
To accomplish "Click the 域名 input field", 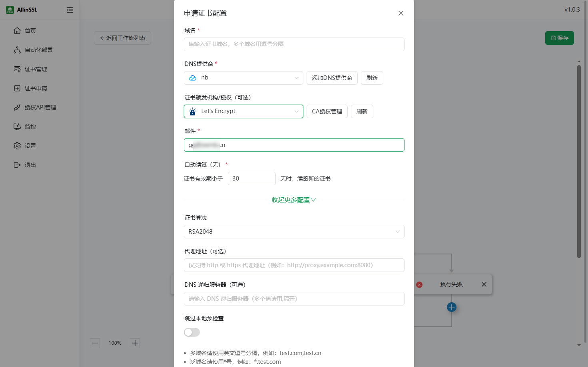I will (294, 44).
